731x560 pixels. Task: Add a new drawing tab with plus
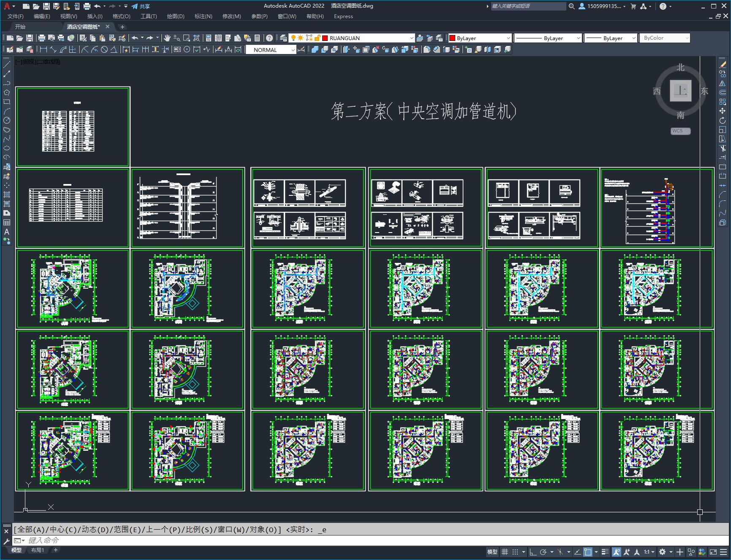point(122,27)
